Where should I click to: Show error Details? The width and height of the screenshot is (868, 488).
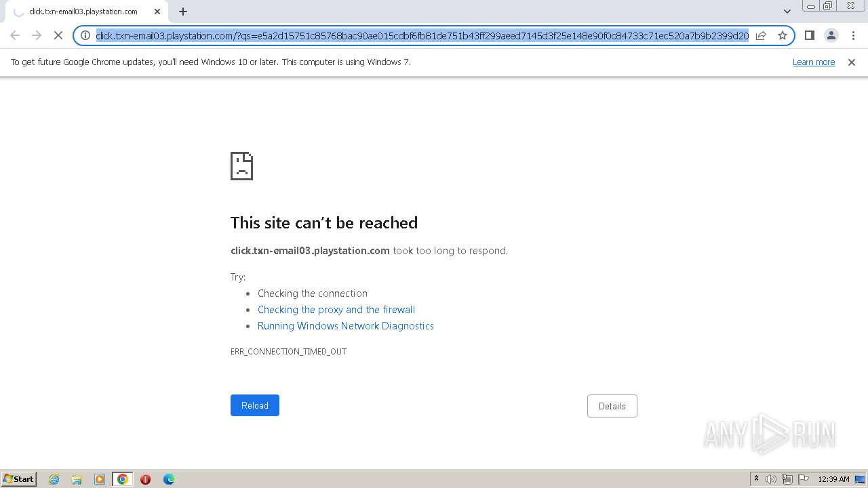pos(612,406)
